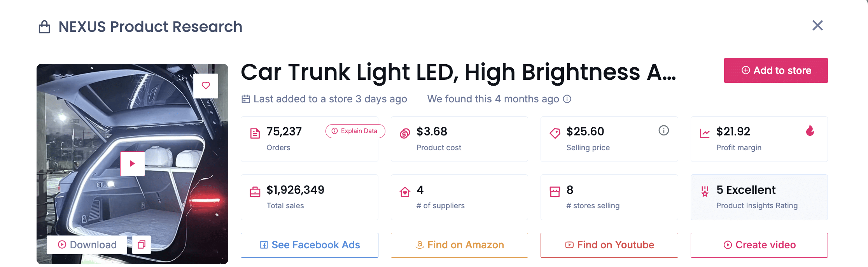
Task: Click the Orders document icon
Action: [x=255, y=133]
